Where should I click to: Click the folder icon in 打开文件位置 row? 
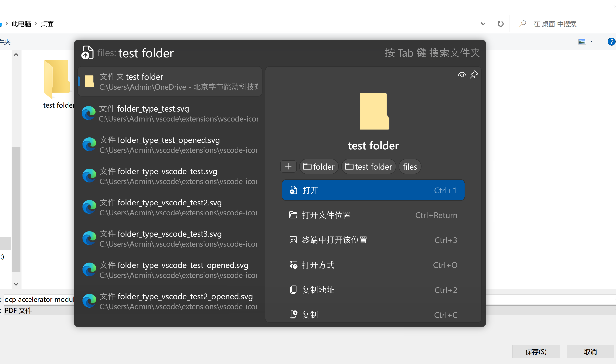click(x=293, y=215)
